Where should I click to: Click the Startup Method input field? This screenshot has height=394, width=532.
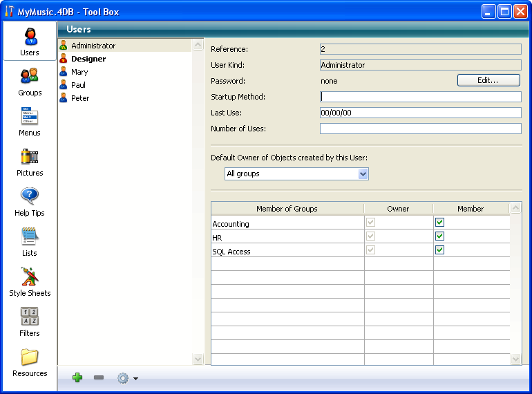420,97
